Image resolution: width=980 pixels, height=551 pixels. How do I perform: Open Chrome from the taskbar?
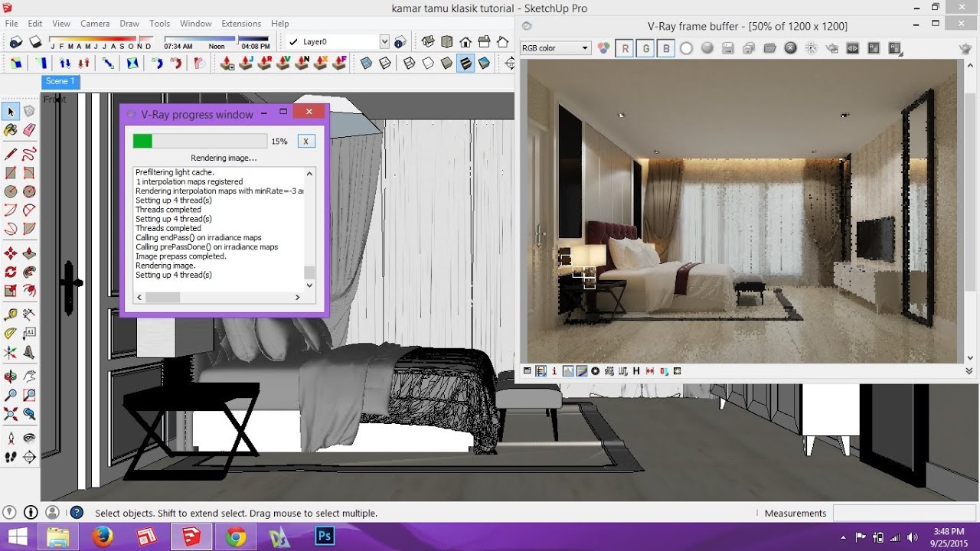coord(236,537)
